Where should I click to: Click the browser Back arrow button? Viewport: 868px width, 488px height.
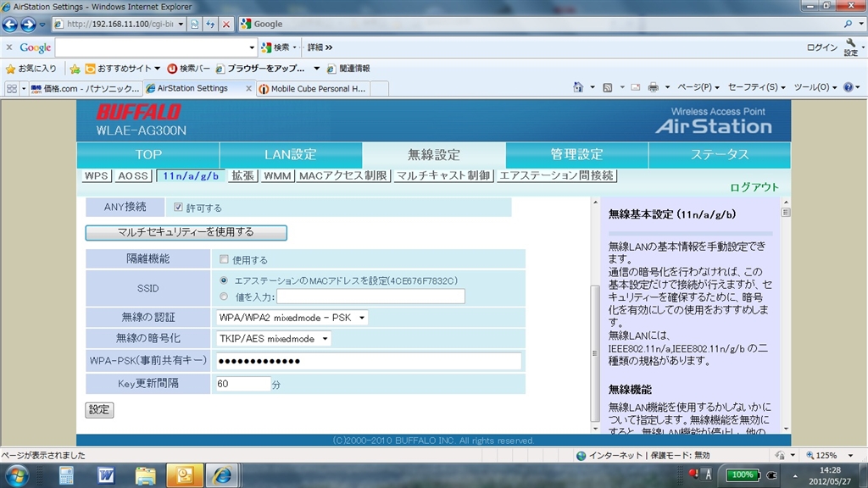10,25
